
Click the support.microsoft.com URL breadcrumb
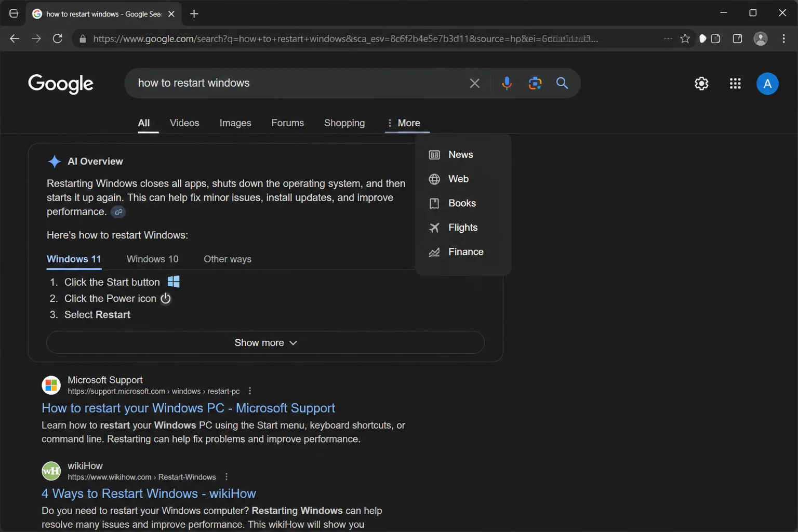(154, 391)
